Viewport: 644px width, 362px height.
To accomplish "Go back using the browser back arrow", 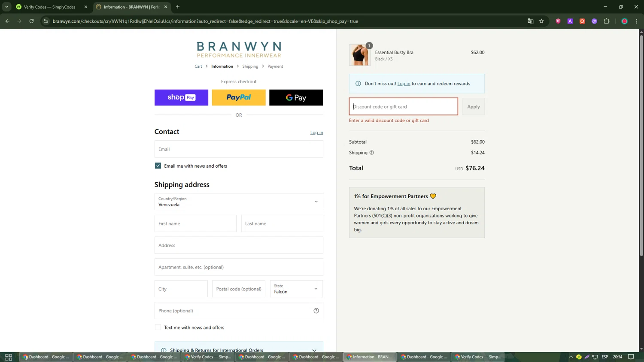I will [x=7, y=21].
